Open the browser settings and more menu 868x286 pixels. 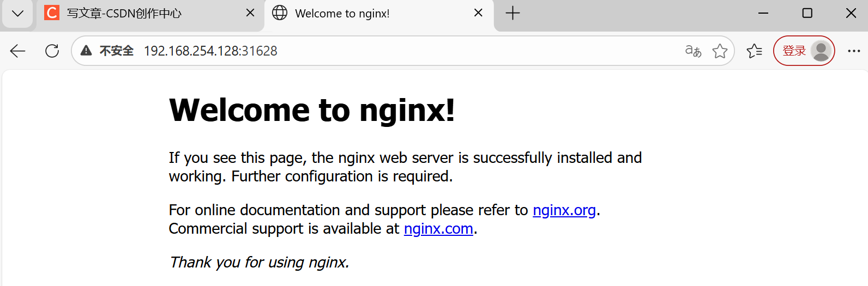[854, 51]
